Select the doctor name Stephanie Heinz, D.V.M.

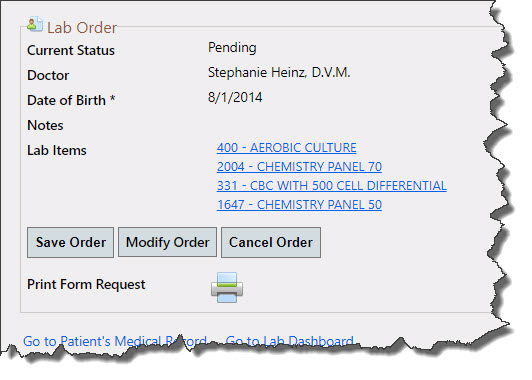click(x=279, y=73)
